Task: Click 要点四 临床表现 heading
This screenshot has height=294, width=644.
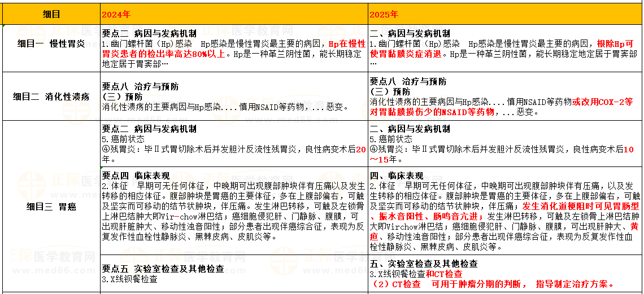Action: pos(136,175)
